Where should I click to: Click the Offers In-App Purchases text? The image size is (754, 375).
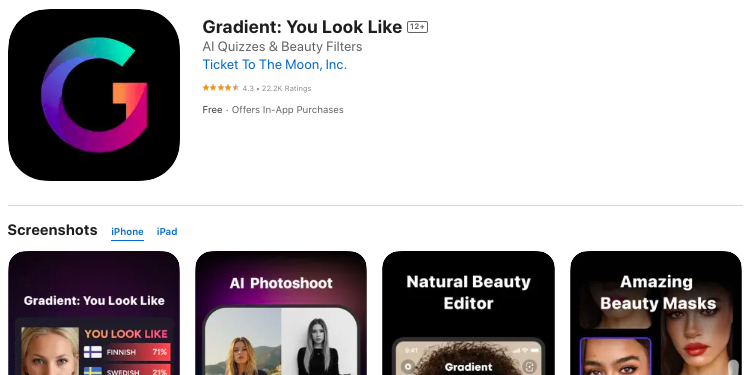pos(288,110)
